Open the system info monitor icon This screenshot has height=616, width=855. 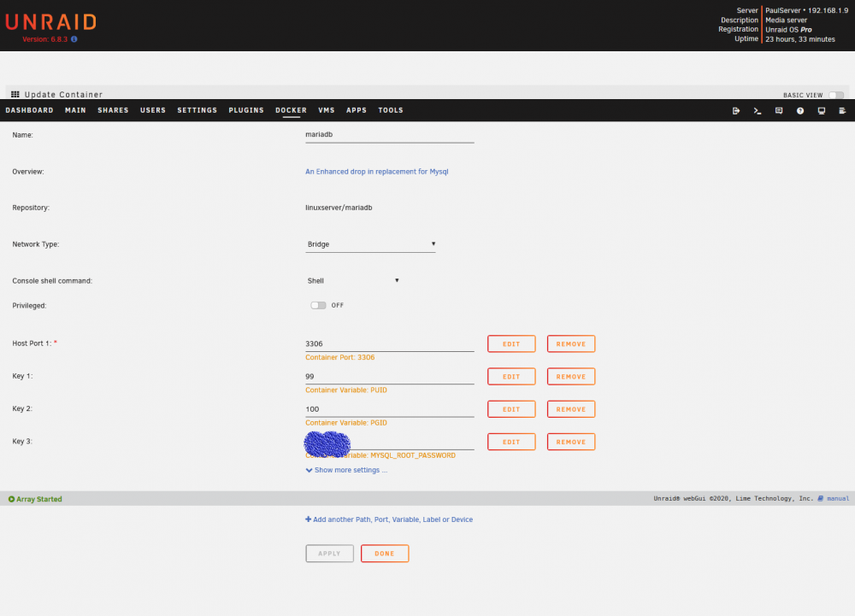(x=821, y=110)
